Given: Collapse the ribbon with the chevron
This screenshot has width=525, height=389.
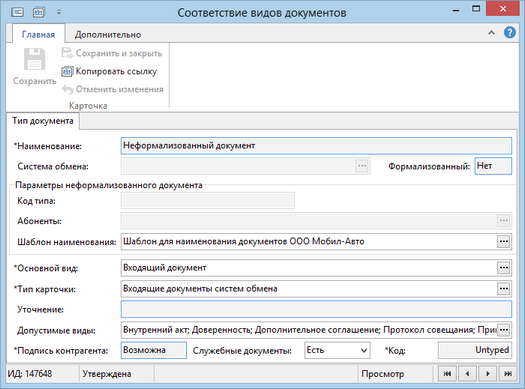Looking at the screenshot, I should [x=491, y=33].
